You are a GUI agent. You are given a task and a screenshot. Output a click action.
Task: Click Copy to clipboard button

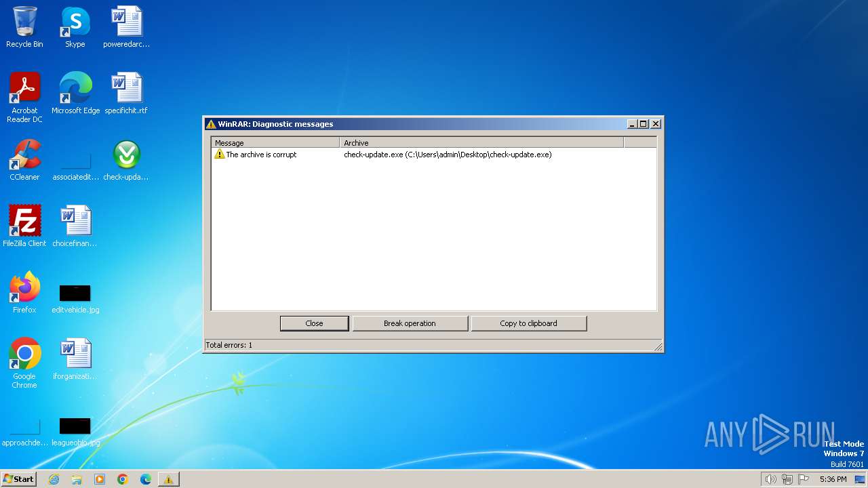pos(528,323)
